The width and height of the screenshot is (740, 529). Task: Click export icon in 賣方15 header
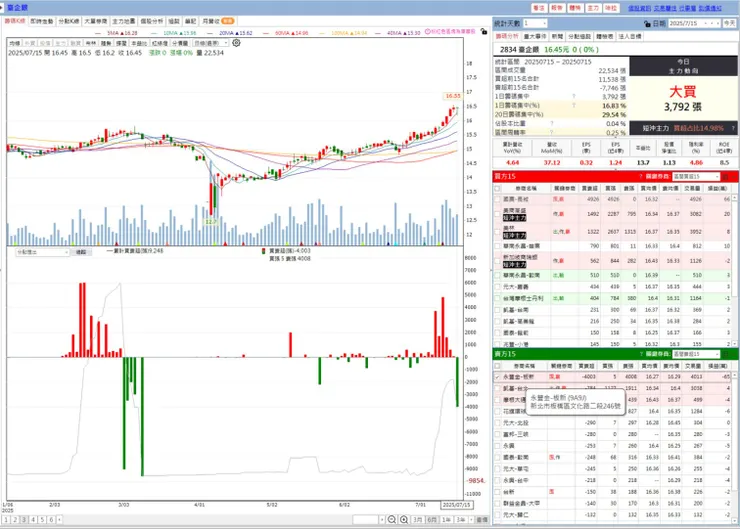(725, 354)
